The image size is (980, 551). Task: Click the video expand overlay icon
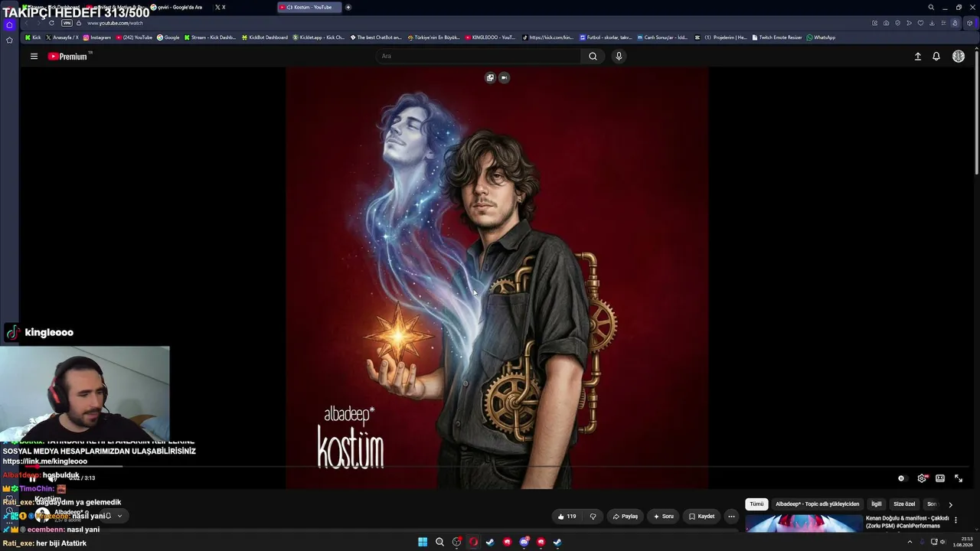point(490,77)
